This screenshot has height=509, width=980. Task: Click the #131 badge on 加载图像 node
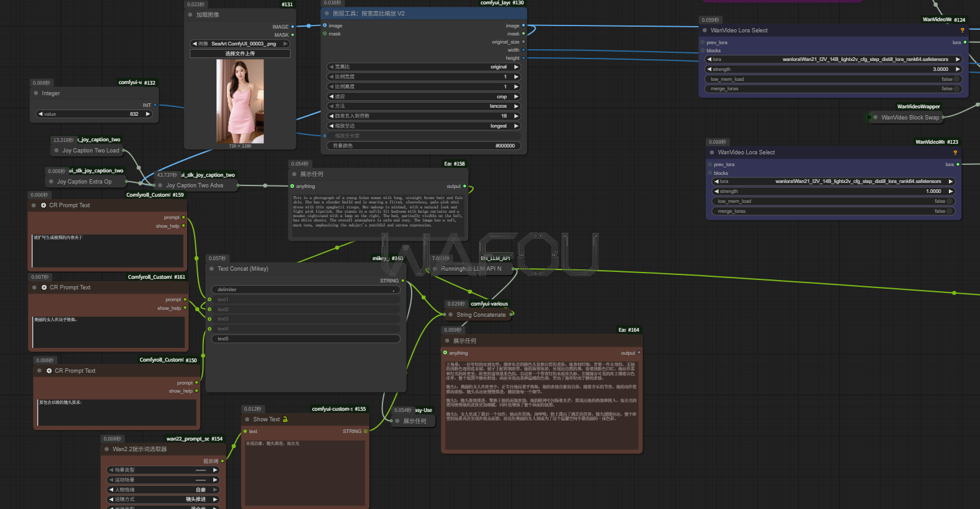click(287, 4)
